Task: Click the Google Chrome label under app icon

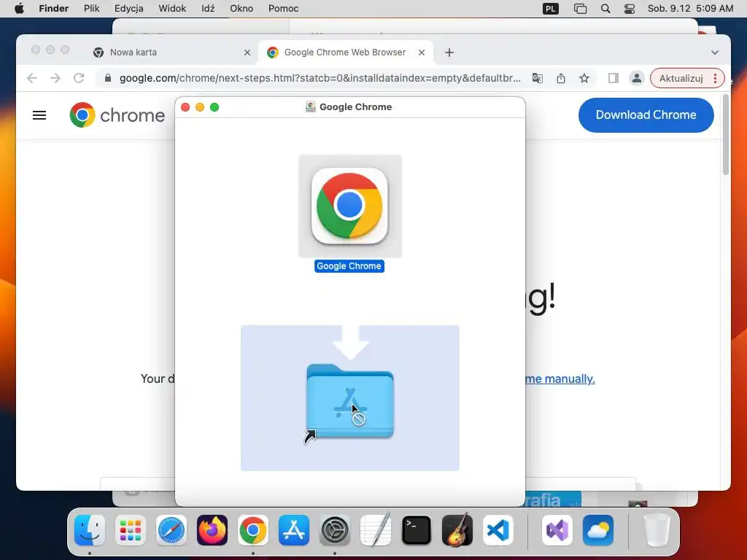Action: coord(349,266)
